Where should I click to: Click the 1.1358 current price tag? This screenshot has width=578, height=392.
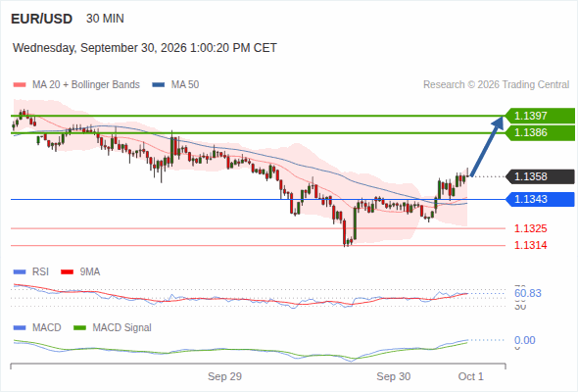(540, 176)
